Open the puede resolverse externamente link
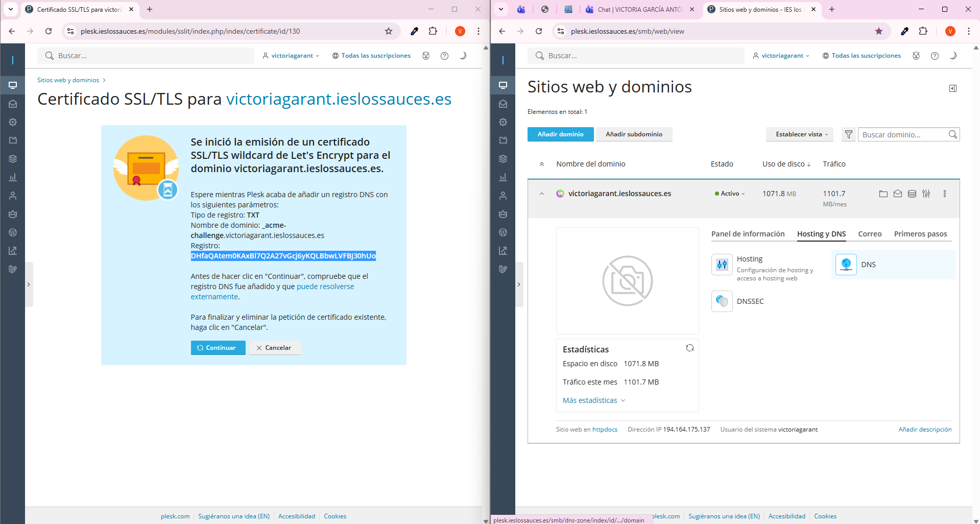Viewport: 980px width, 524px height. coord(325,287)
